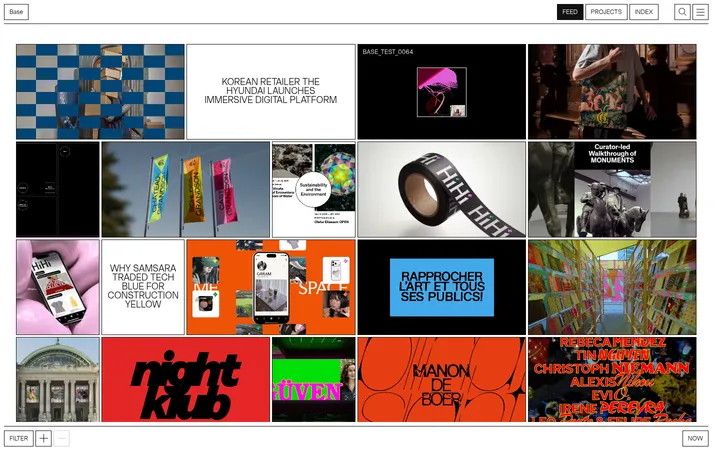The image size is (720, 450).
Task: Open Korean Retailer The Hyundai article
Action: pos(271,92)
